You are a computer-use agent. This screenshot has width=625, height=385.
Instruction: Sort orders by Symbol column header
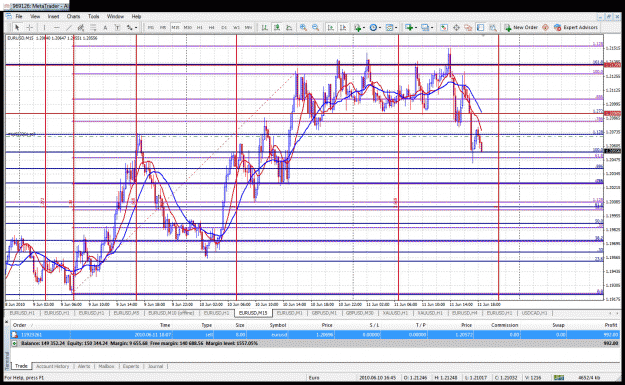(x=278, y=325)
